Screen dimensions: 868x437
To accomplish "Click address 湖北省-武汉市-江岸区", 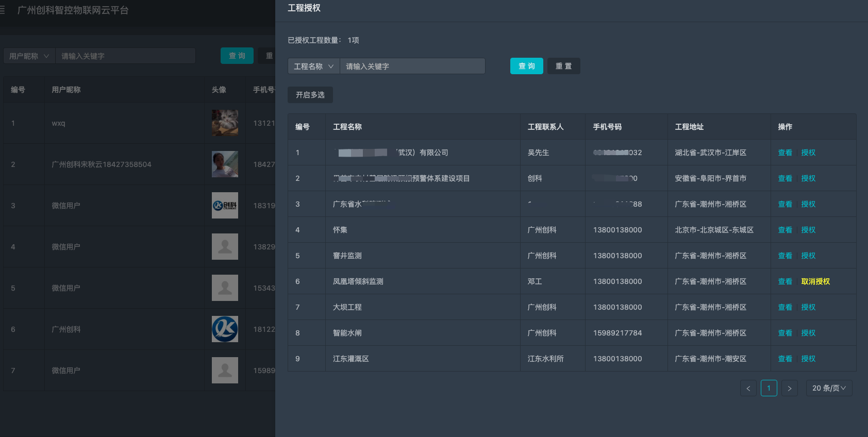I will pyautogui.click(x=711, y=153).
